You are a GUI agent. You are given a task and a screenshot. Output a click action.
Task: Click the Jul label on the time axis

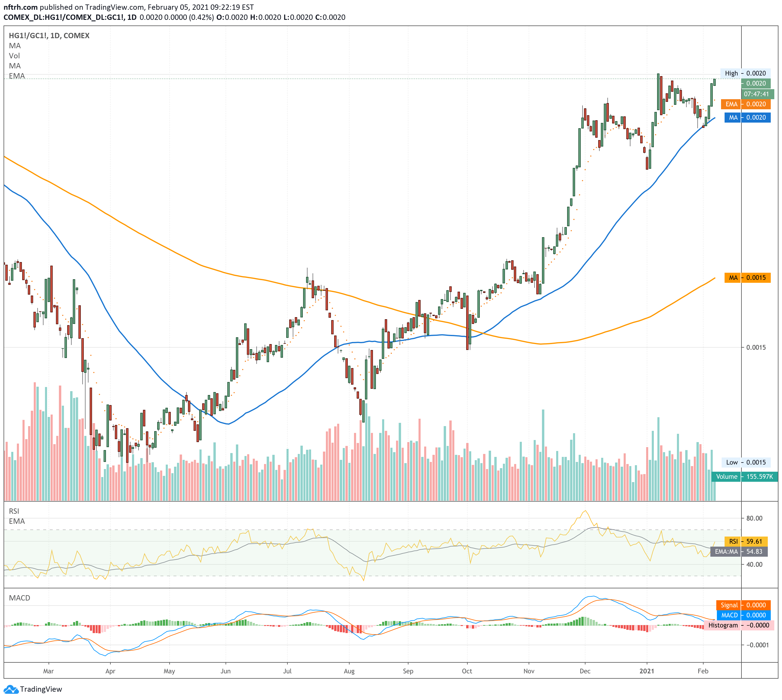287,671
